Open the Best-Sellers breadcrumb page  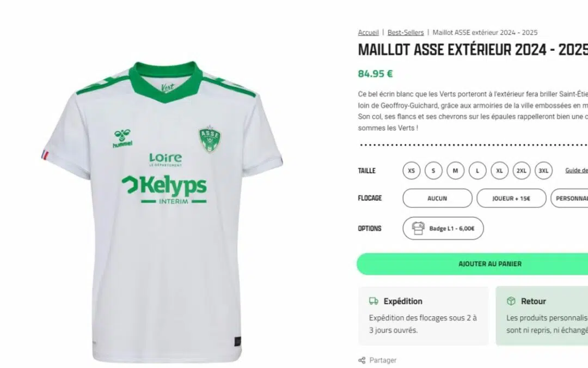click(x=406, y=32)
